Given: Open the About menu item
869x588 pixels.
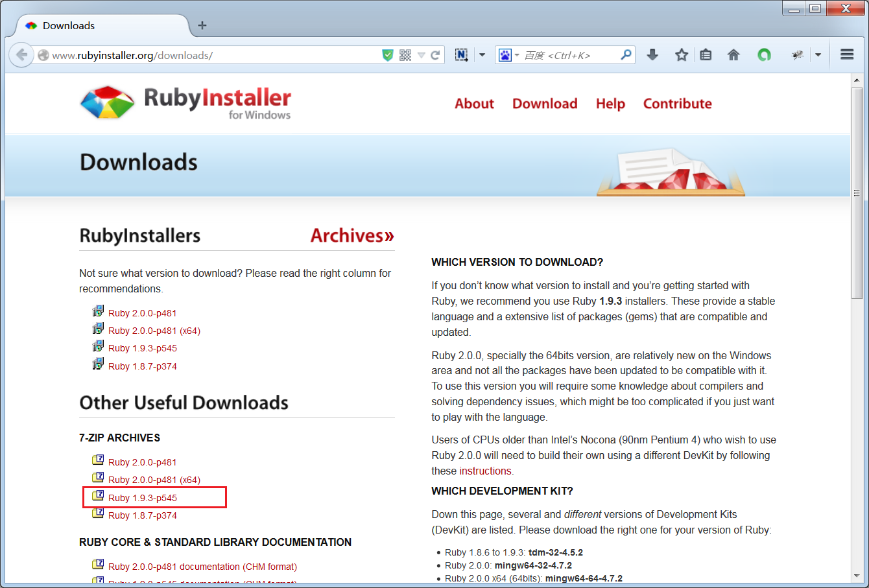Looking at the screenshot, I should [x=474, y=104].
